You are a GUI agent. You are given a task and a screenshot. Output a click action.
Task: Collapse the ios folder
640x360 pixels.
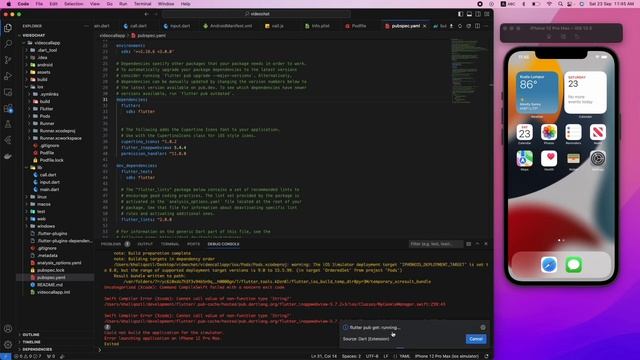(x=39, y=87)
